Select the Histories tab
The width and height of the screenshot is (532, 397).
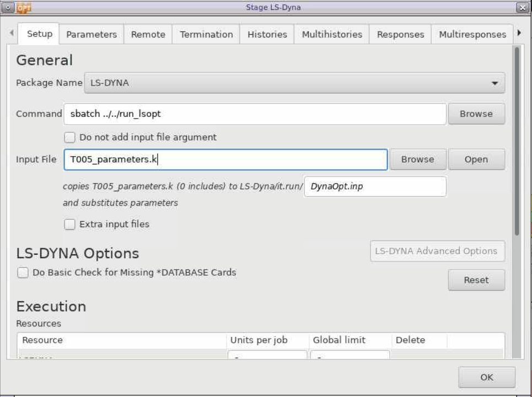267,34
